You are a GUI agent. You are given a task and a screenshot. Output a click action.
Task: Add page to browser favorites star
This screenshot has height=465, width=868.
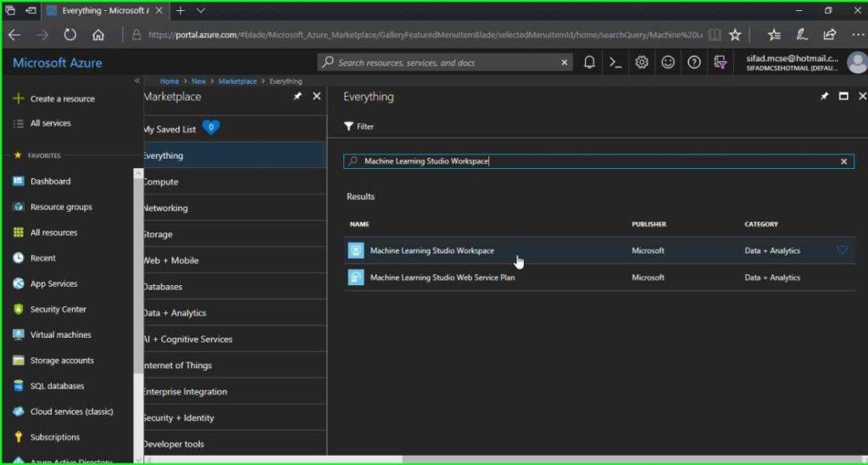pos(735,35)
